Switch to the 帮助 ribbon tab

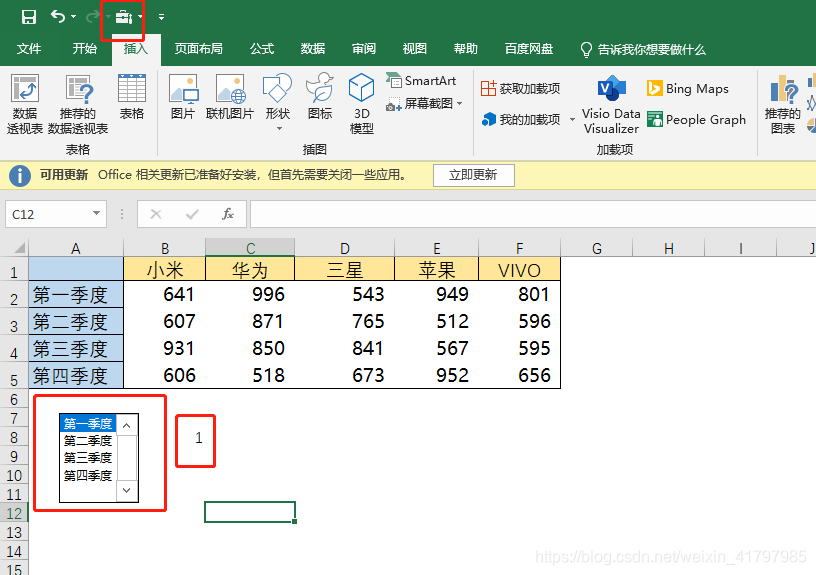tap(466, 49)
